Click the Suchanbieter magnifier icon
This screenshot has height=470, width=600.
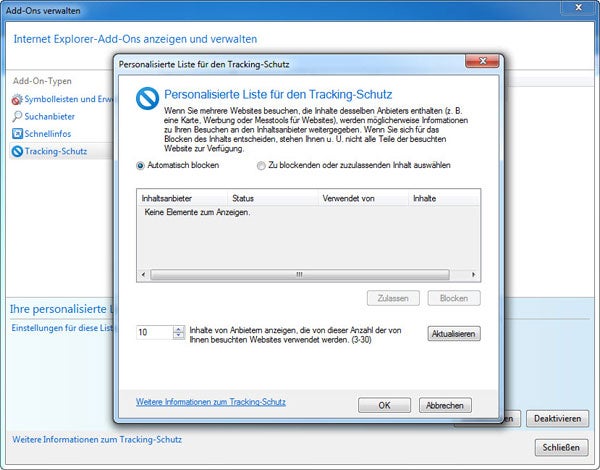(x=17, y=116)
